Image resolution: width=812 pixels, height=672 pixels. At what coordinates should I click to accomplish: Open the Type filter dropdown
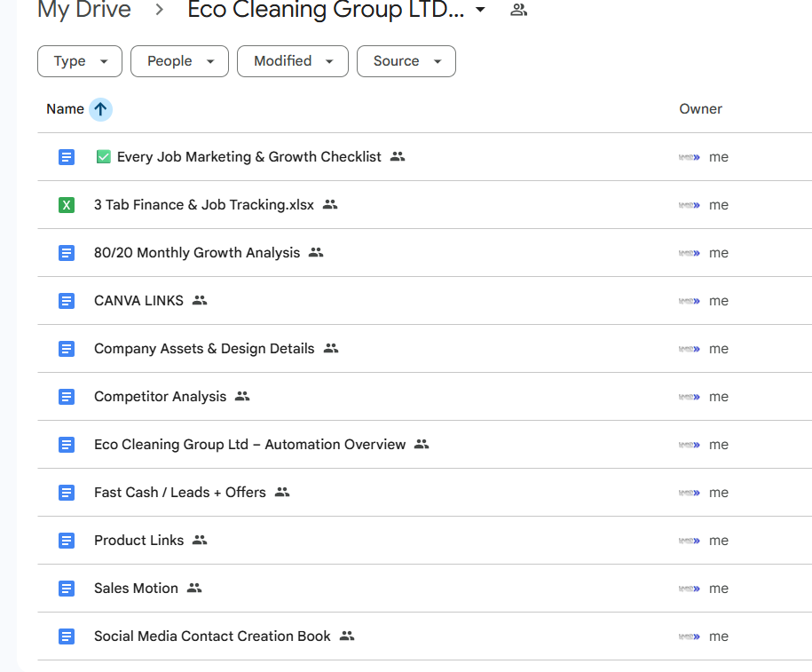pos(81,61)
